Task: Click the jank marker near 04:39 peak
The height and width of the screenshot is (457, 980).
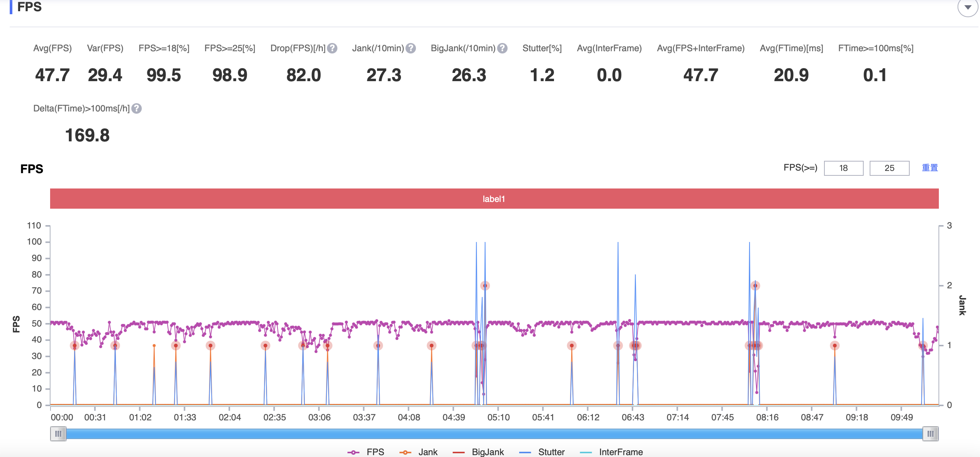Action: pos(485,285)
